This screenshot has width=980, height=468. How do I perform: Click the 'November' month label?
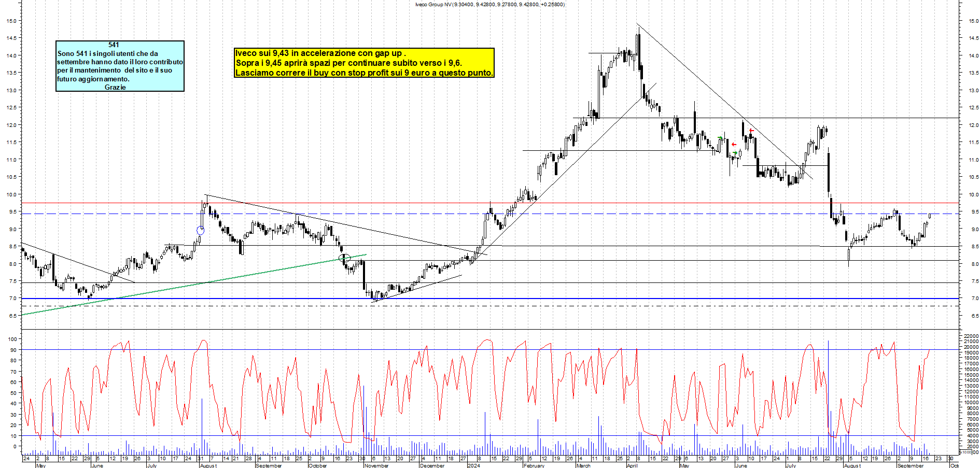(x=376, y=465)
